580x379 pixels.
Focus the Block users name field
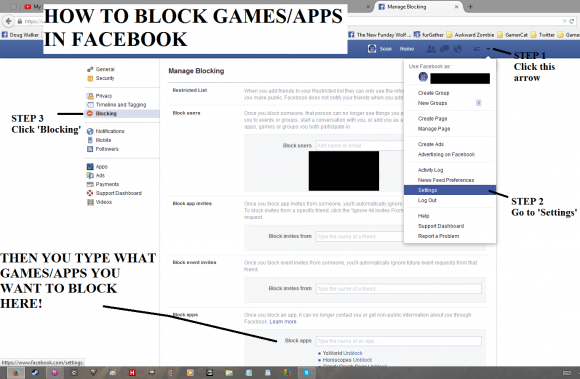[x=360, y=145]
